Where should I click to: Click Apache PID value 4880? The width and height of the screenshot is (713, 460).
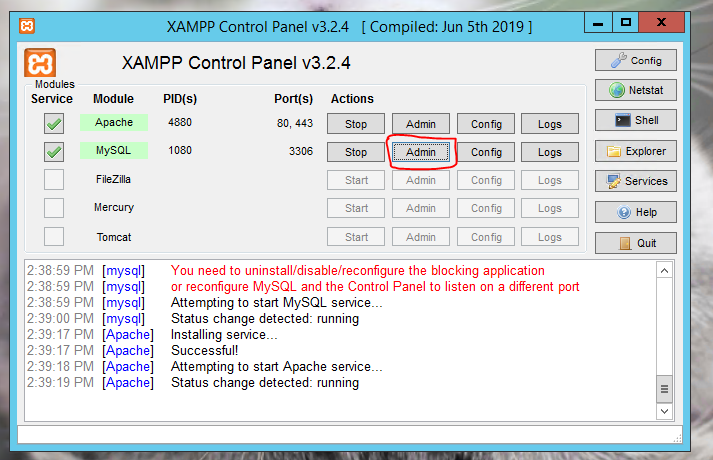pos(180,122)
